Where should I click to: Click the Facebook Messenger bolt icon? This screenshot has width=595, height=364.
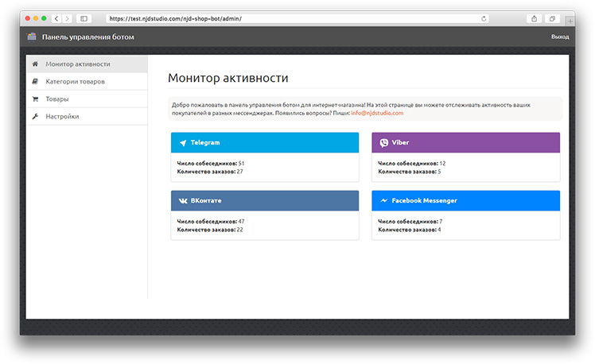coord(384,200)
